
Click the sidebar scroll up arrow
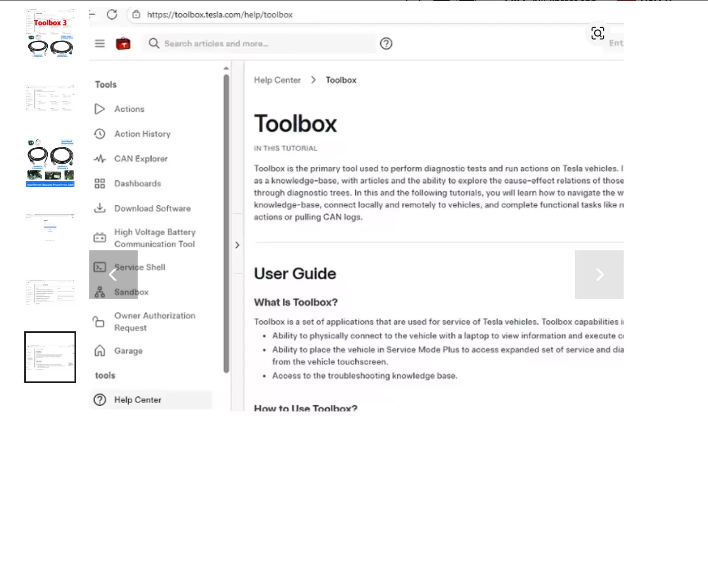226,68
